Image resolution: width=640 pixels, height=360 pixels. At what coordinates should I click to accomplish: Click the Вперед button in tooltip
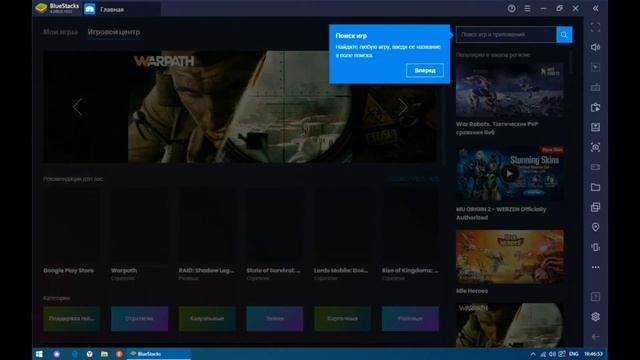point(424,70)
